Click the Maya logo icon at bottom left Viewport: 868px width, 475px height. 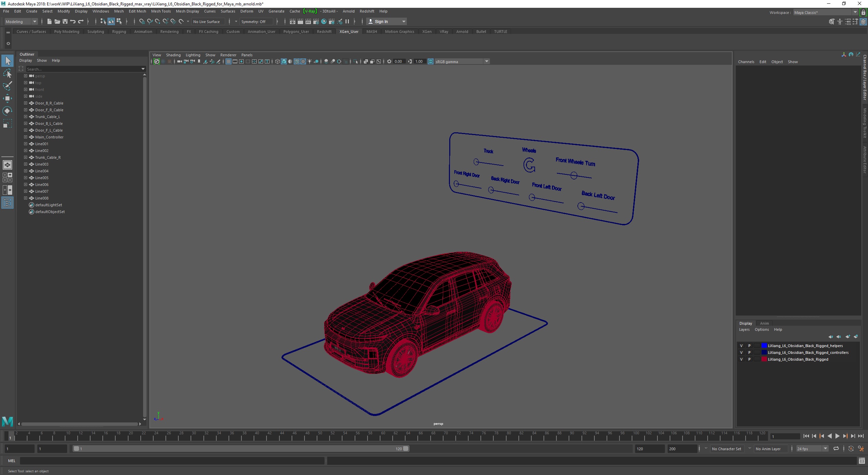point(7,421)
